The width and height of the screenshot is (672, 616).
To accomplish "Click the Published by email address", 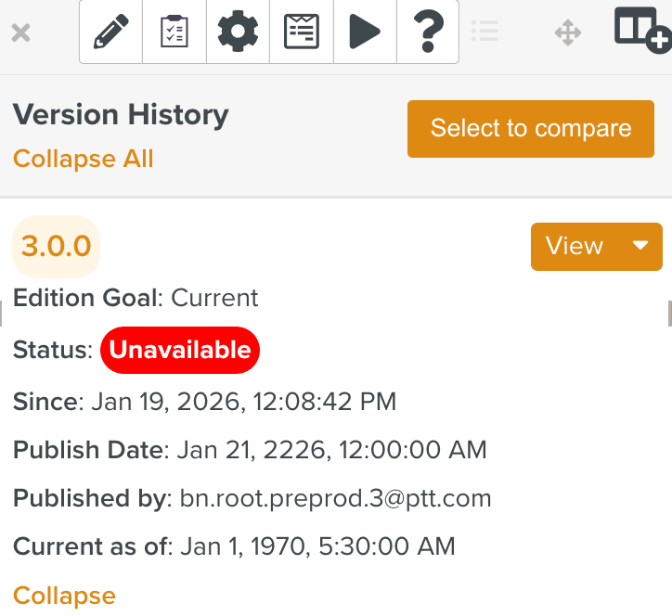I will coord(335,498).
